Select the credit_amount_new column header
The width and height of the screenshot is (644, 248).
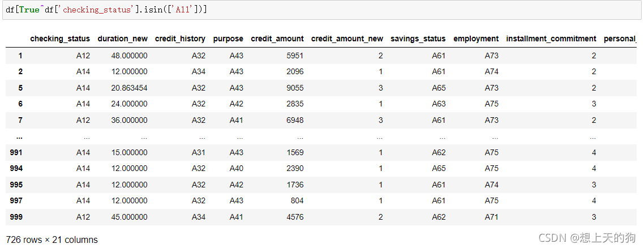pyautogui.click(x=347, y=39)
